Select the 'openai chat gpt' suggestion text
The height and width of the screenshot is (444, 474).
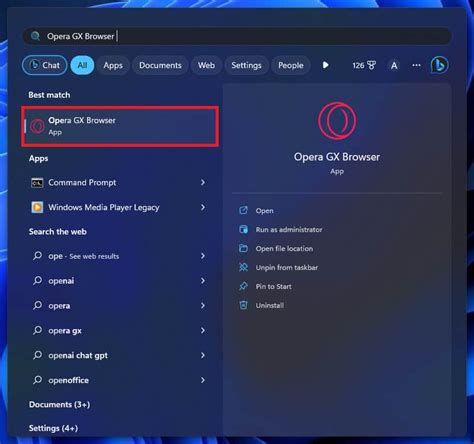coord(78,355)
